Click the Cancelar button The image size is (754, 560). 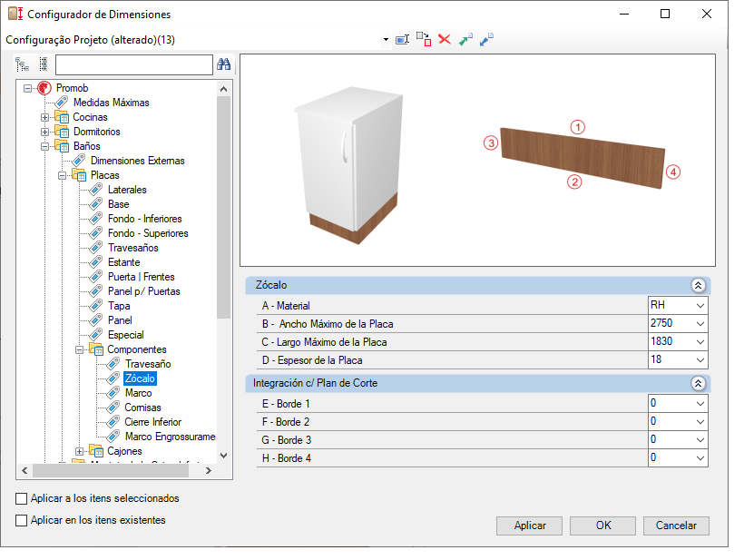676,526
